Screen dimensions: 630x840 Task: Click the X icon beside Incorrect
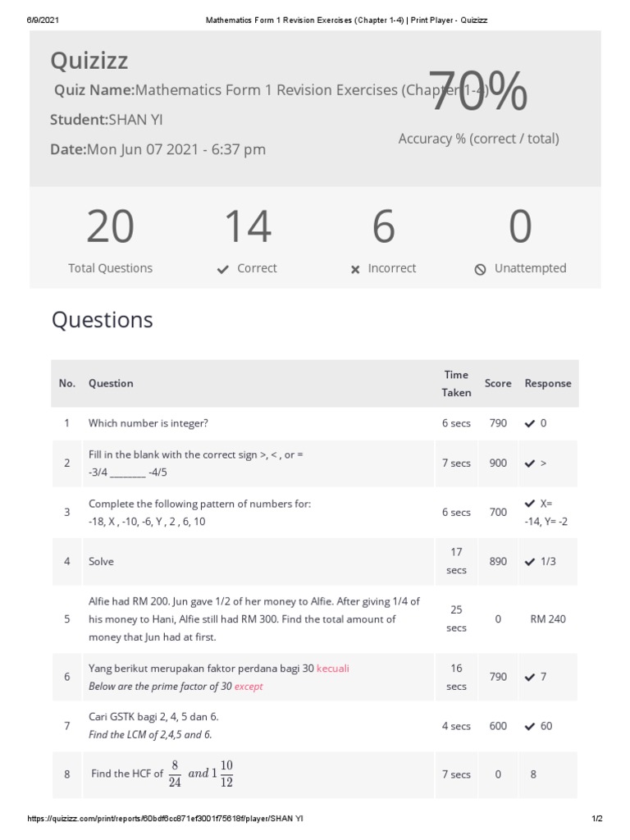click(x=355, y=269)
